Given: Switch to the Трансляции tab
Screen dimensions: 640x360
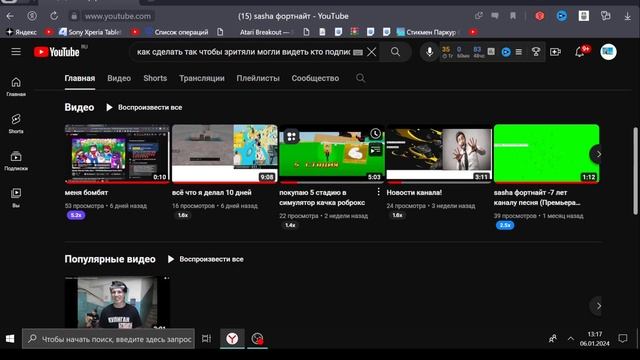Looking at the screenshot, I should pos(202,78).
